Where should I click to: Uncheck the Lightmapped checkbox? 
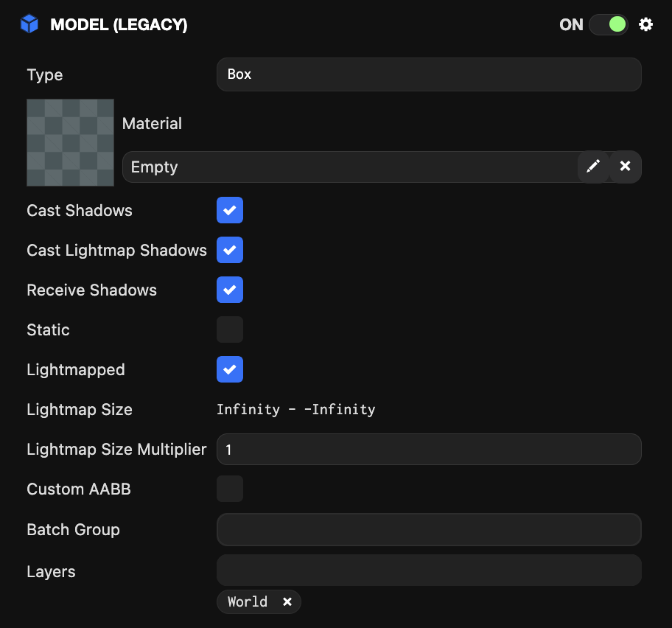point(230,369)
